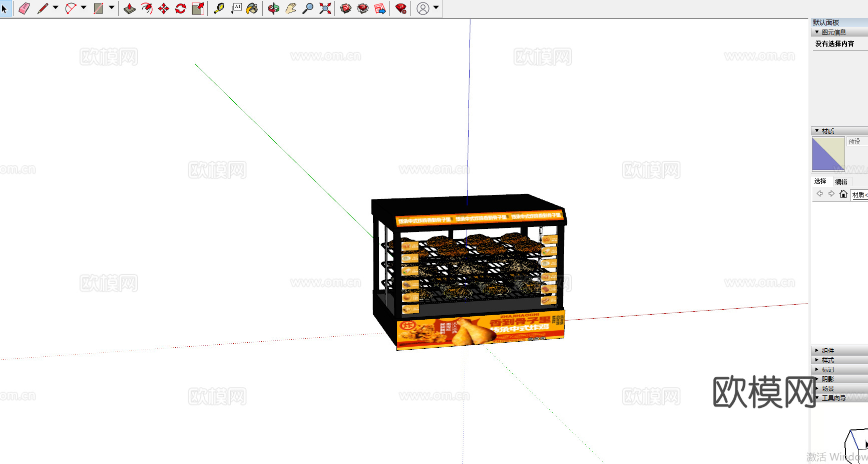Viewport: 868px width, 464px height.
Task: Activate the Rotate tool
Action: 181,9
